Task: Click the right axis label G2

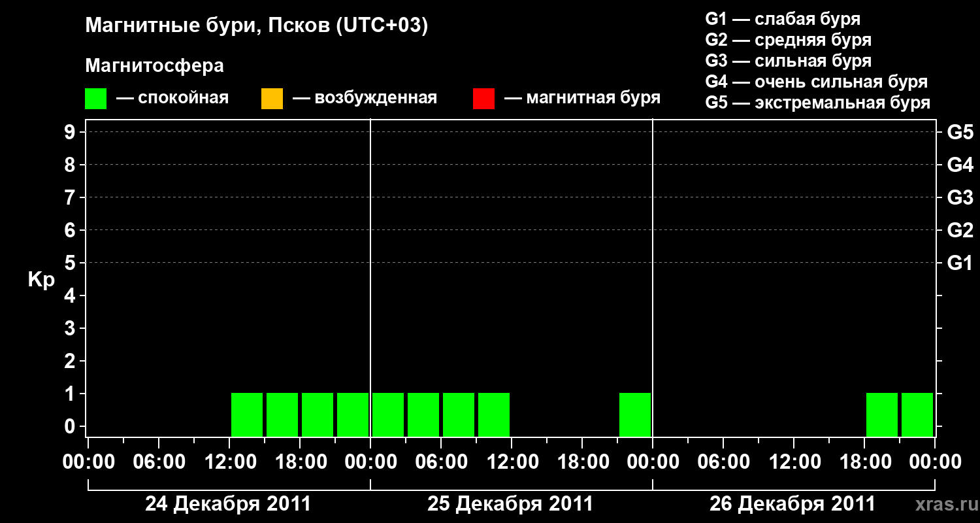Action: (960, 230)
